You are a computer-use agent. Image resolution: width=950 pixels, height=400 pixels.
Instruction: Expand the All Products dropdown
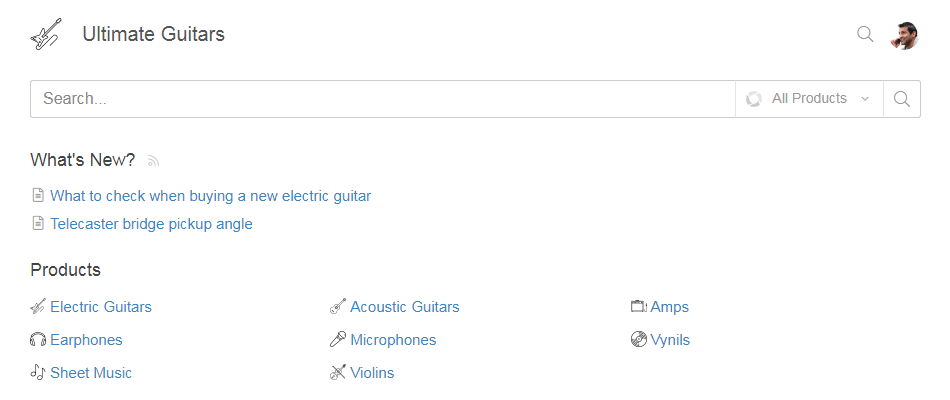tap(809, 99)
